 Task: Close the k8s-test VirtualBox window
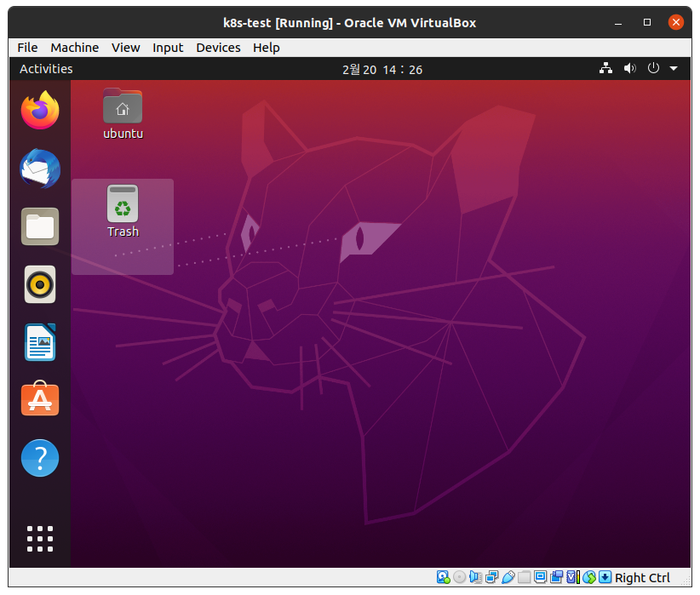tap(676, 22)
